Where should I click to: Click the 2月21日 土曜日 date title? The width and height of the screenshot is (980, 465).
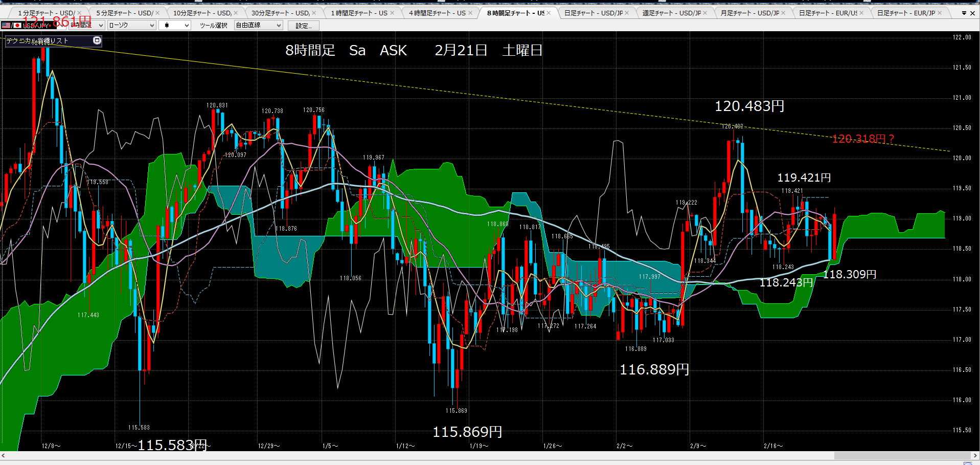click(x=489, y=50)
